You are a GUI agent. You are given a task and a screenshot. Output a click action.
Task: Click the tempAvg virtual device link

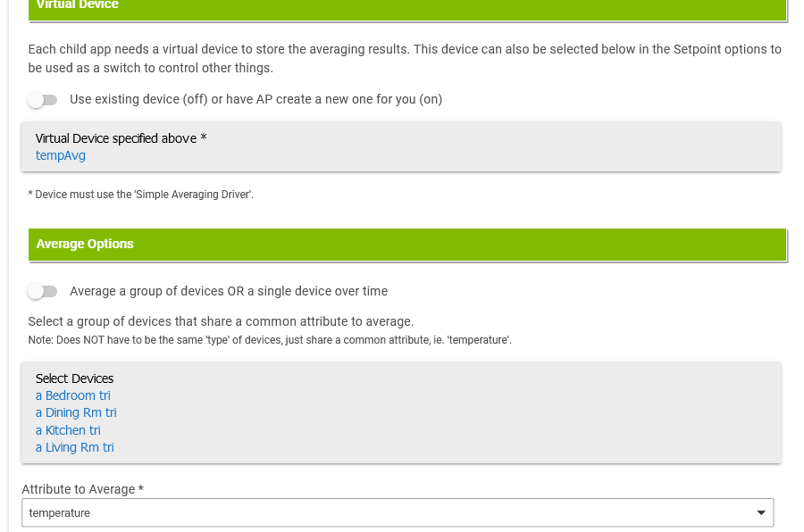[x=61, y=155]
